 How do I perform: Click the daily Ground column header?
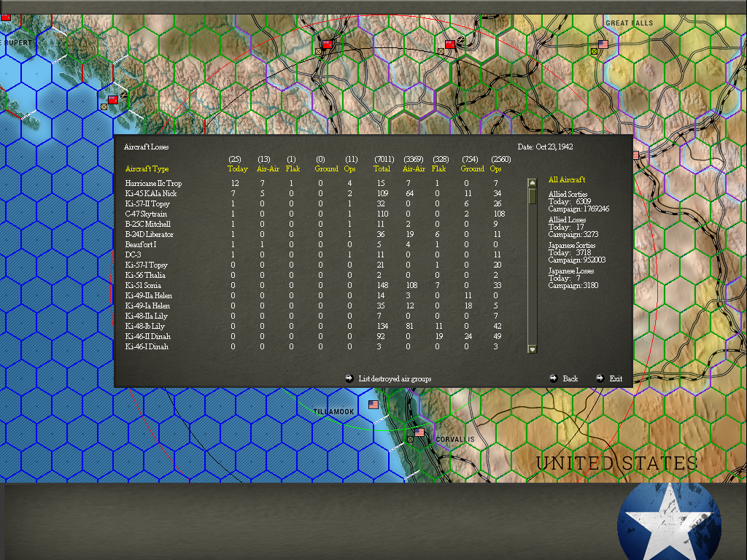click(x=326, y=168)
